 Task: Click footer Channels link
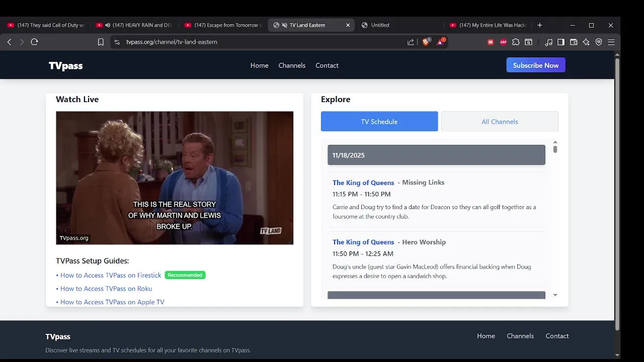[520, 336]
